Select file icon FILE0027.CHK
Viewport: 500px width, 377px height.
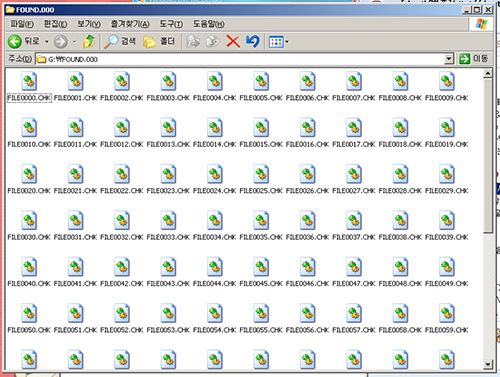(x=354, y=174)
